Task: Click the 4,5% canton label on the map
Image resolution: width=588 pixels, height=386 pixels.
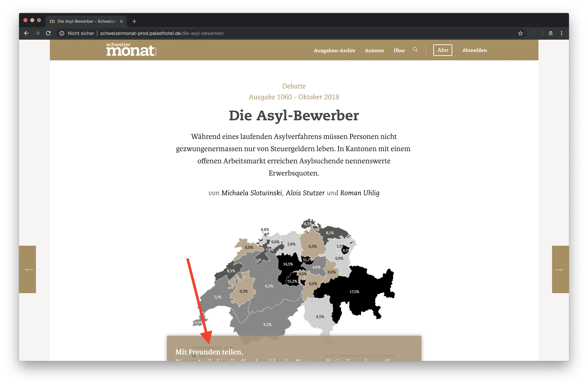Action: 320,317
